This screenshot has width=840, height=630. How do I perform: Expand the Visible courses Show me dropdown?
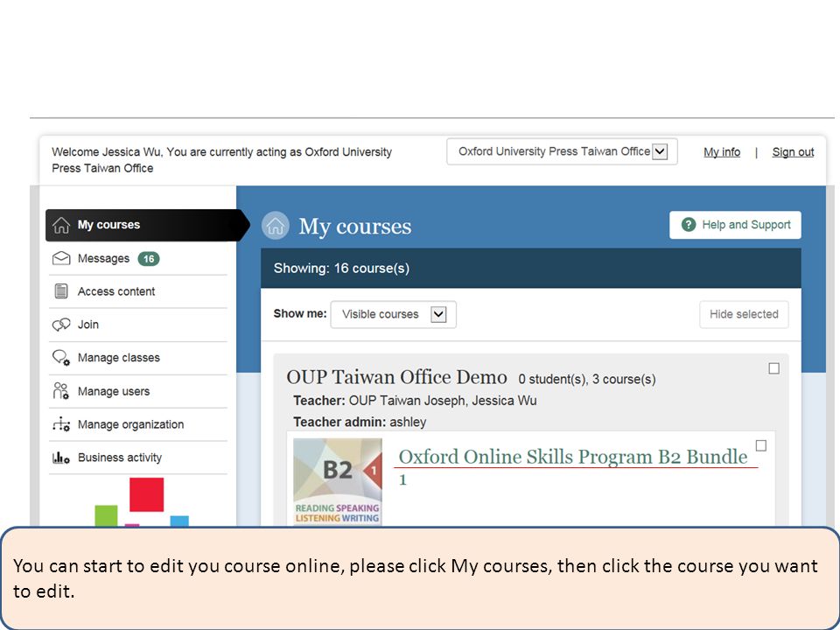[393, 314]
